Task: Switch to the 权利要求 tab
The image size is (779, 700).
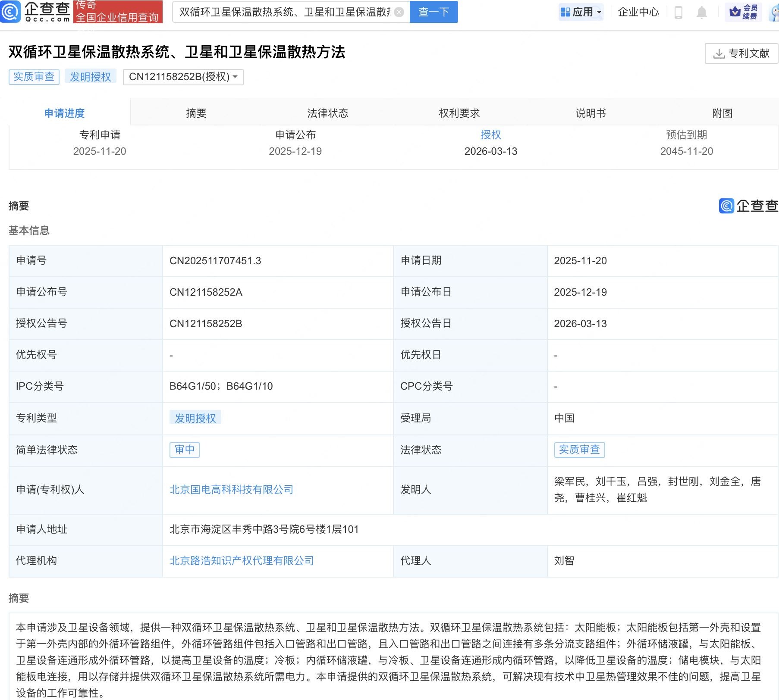Action: [459, 113]
